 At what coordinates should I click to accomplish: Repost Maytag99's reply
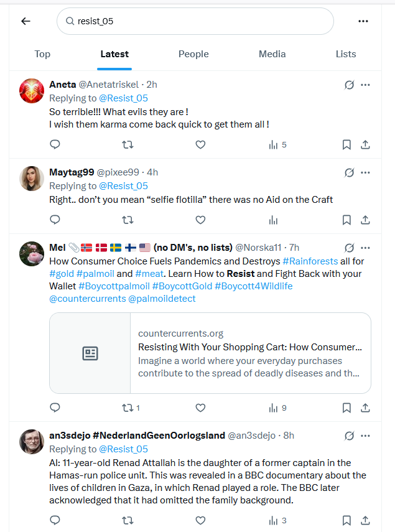[128, 220]
